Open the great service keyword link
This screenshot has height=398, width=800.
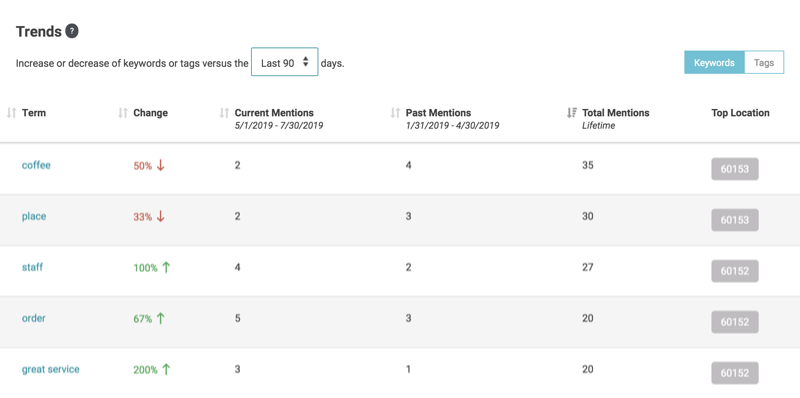[51, 369]
